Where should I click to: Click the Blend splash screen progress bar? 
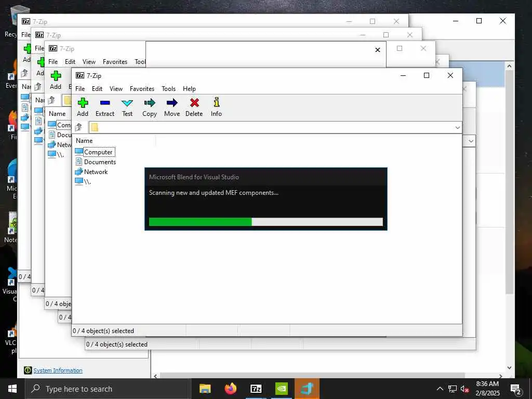point(265,221)
